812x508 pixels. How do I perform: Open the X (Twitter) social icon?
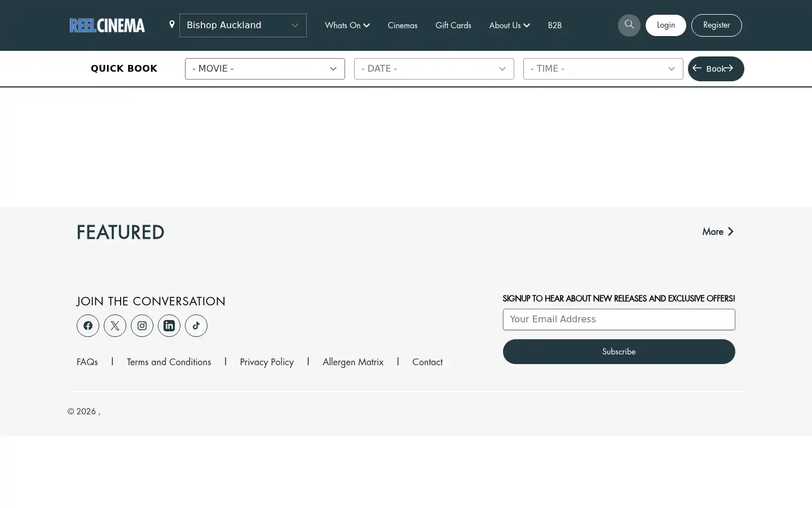[x=115, y=326]
